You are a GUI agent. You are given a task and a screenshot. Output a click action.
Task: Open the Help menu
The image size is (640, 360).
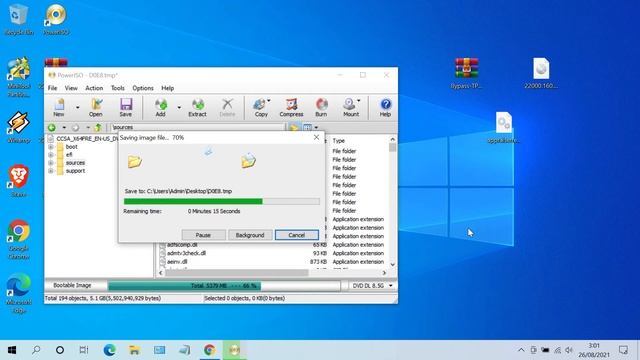point(167,88)
